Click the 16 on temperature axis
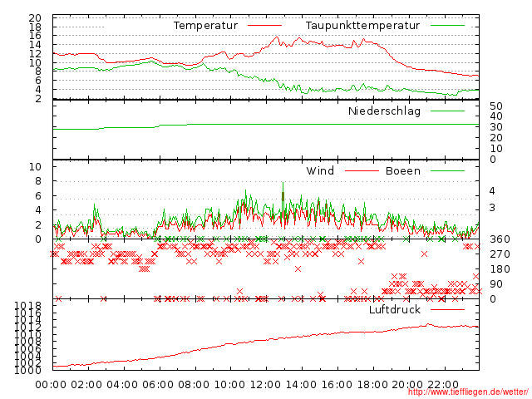Image resolution: width=532 pixels, height=399 pixels. (x=35, y=36)
